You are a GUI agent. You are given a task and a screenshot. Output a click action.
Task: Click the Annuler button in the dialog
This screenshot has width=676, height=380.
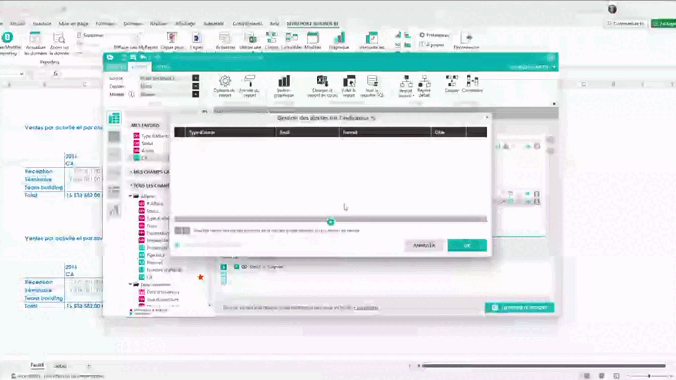click(424, 245)
